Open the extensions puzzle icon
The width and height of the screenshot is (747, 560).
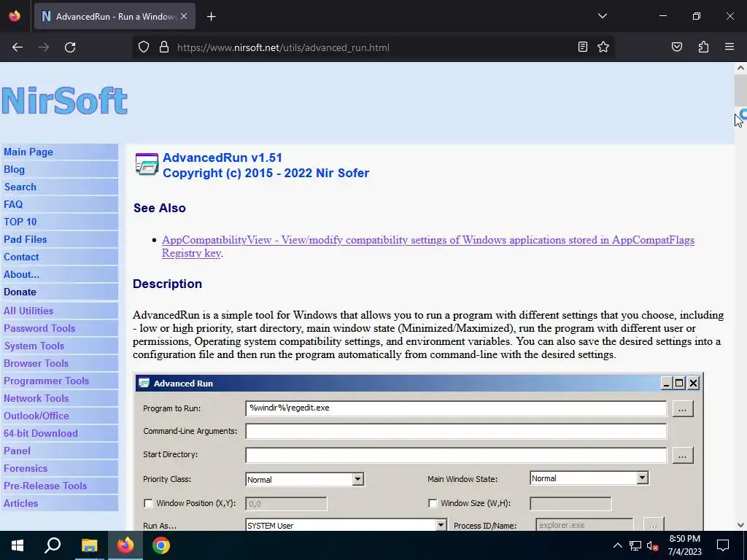pos(703,47)
